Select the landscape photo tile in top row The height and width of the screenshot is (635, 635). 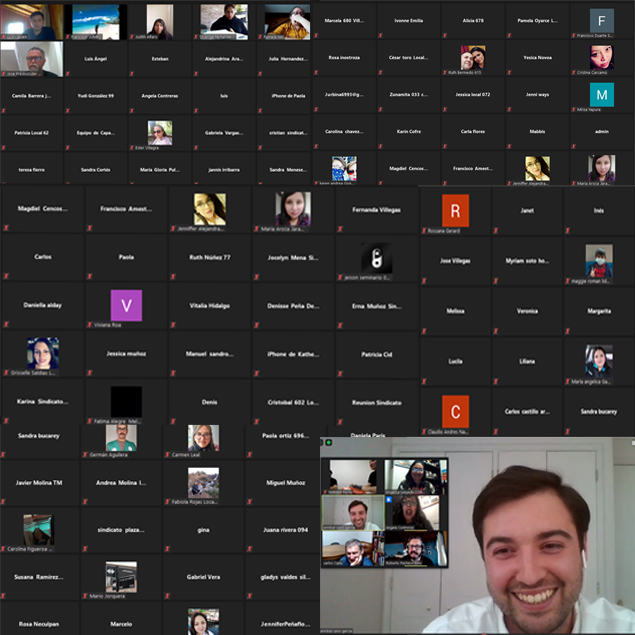tap(95, 20)
